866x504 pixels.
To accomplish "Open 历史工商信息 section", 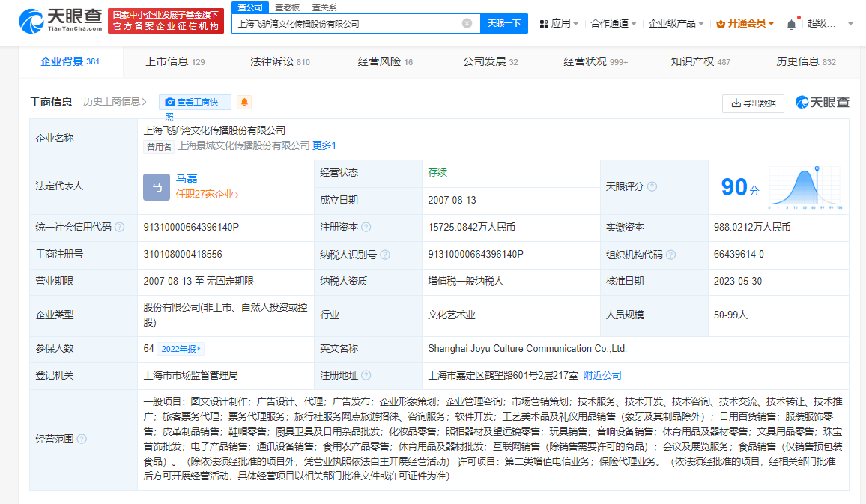I will click(115, 102).
